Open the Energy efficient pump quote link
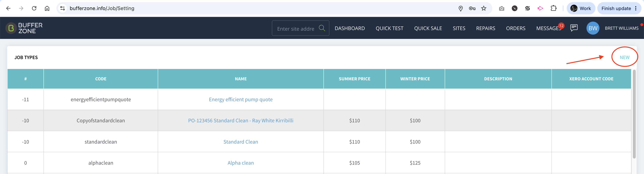The width and height of the screenshot is (644, 174). (x=241, y=100)
